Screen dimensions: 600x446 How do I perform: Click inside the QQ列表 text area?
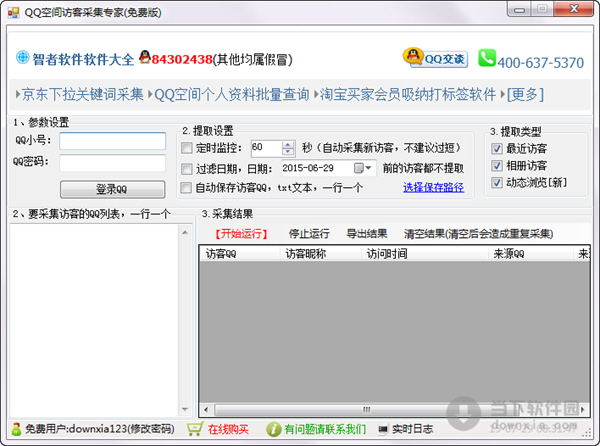pos(94,320)
